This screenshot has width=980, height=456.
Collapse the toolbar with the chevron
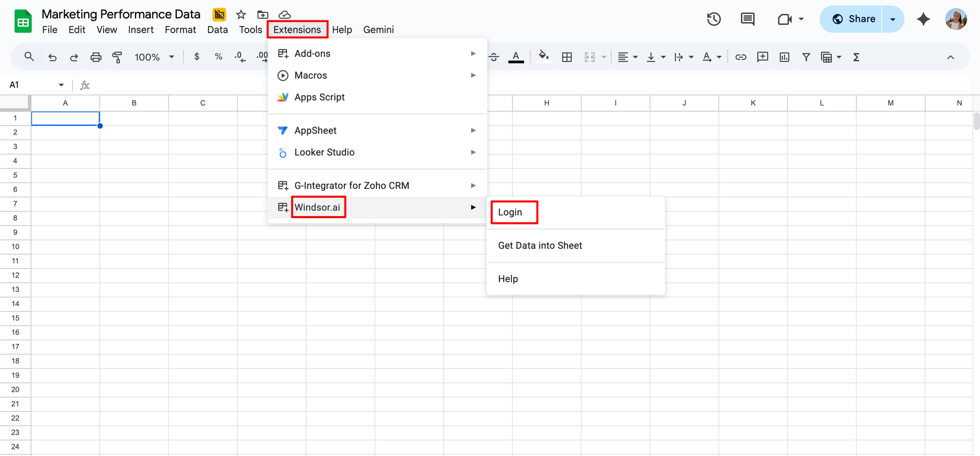click(x=951, y=57)
